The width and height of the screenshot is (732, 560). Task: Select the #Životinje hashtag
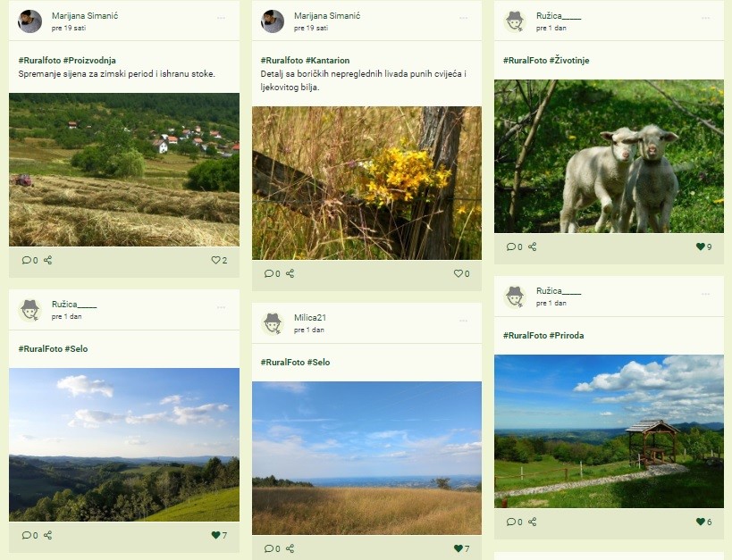569,60
